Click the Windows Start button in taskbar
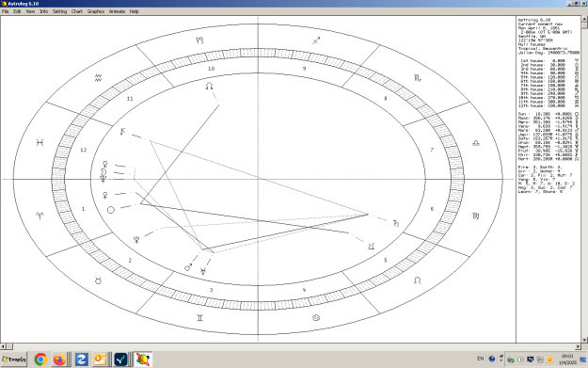The image size is (588, 368). tap(14, 360)
